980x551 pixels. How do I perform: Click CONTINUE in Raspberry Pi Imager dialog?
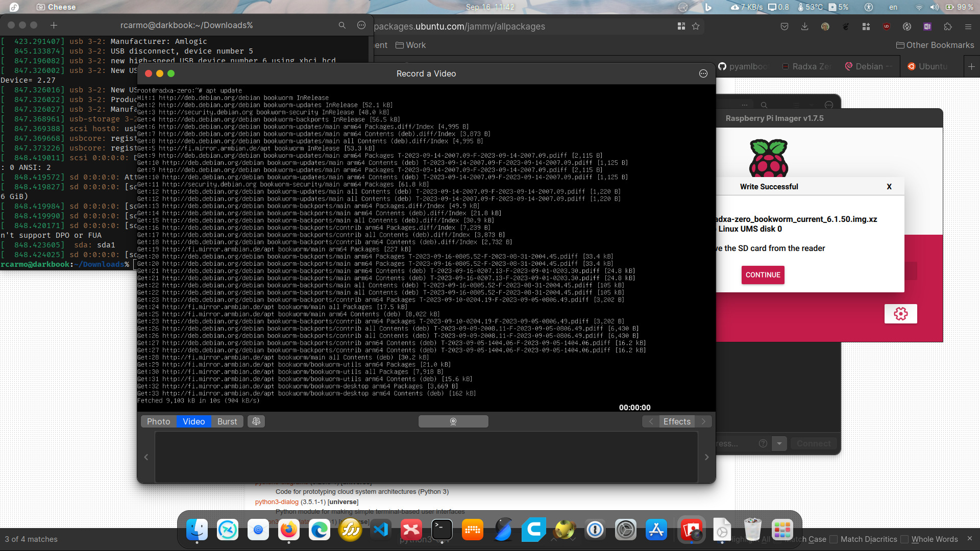(x=763, y=275)
